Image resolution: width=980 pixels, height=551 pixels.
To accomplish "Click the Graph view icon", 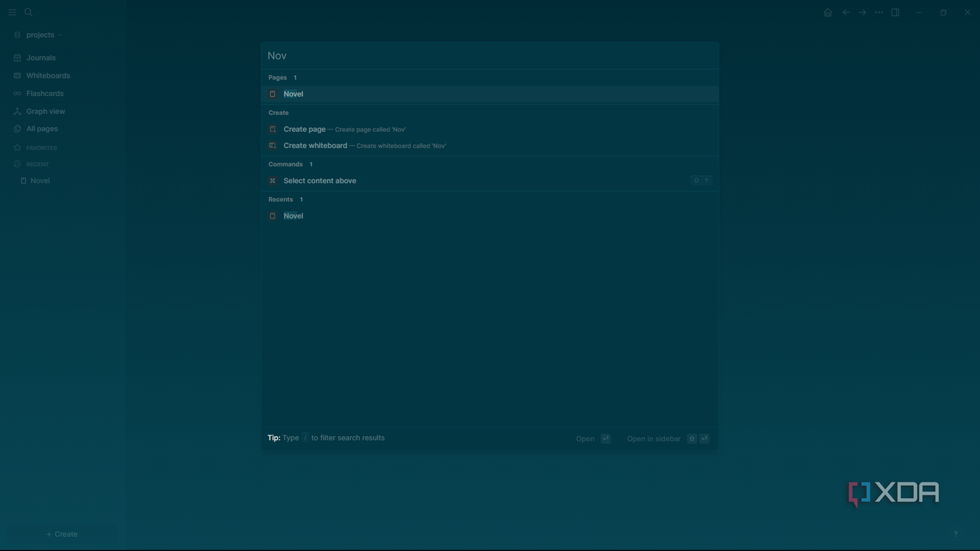I will click(18, 111).
